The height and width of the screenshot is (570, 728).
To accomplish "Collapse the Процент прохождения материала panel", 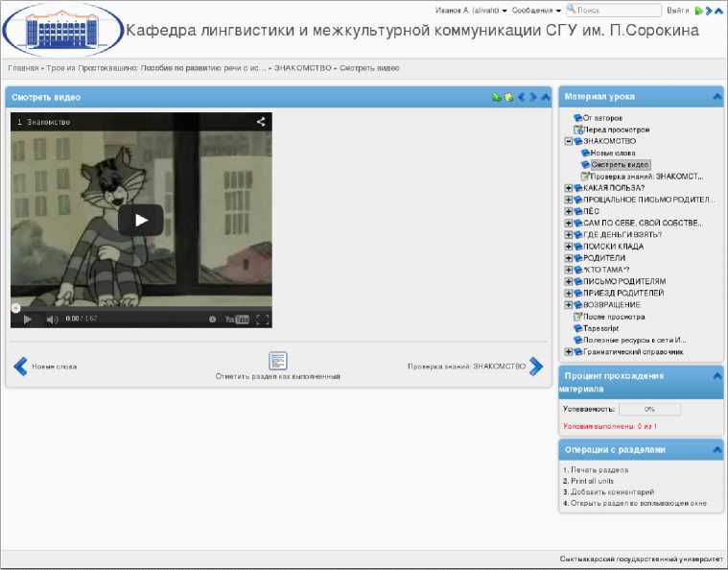I will (717, 376).
